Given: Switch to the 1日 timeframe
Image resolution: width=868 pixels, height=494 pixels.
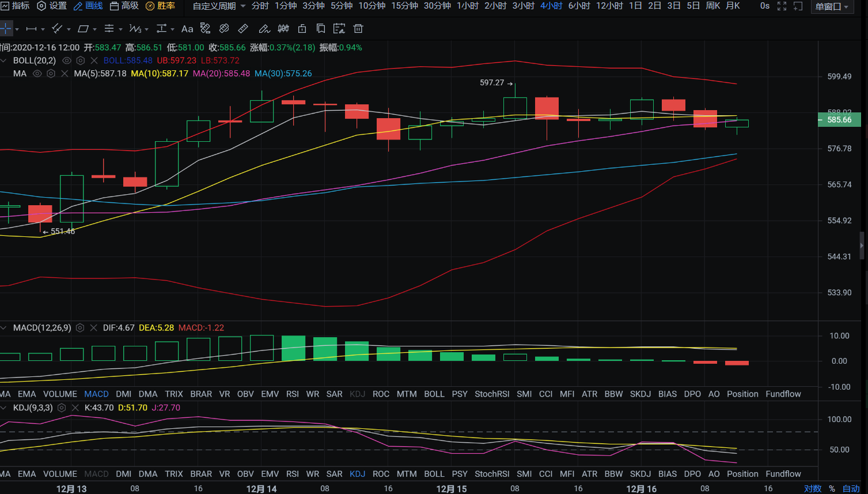Looking at the screenshot, I should click(635, 6).
